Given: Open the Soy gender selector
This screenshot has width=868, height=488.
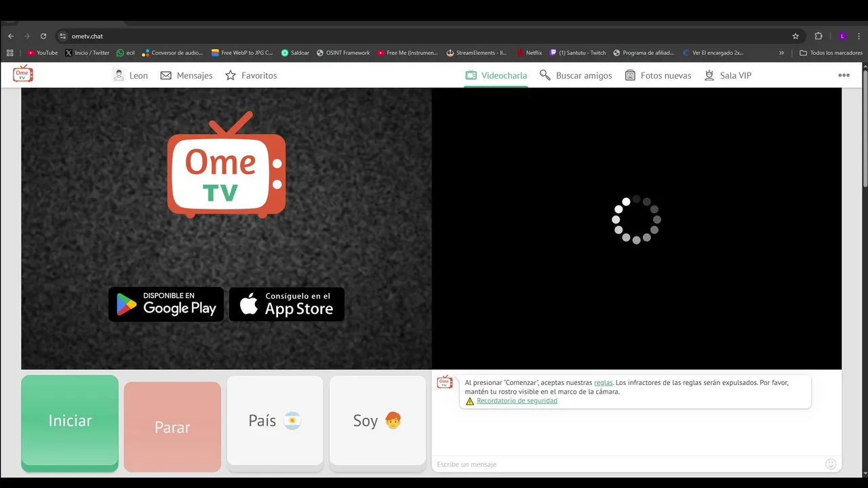Looking at the screenshot, I should 377,423.
